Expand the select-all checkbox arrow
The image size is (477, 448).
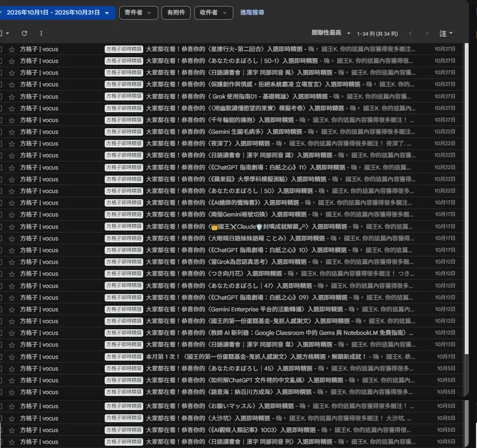(7, 33)
